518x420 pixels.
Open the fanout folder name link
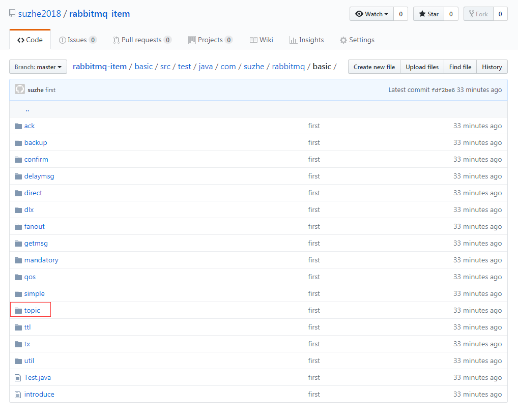click(35, 226)
